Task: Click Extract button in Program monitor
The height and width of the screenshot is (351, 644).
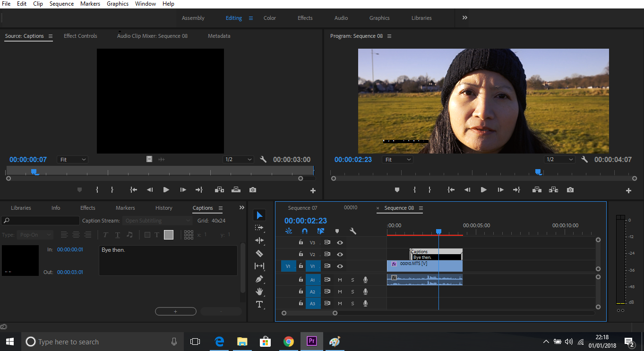Action: coord(553,190)
